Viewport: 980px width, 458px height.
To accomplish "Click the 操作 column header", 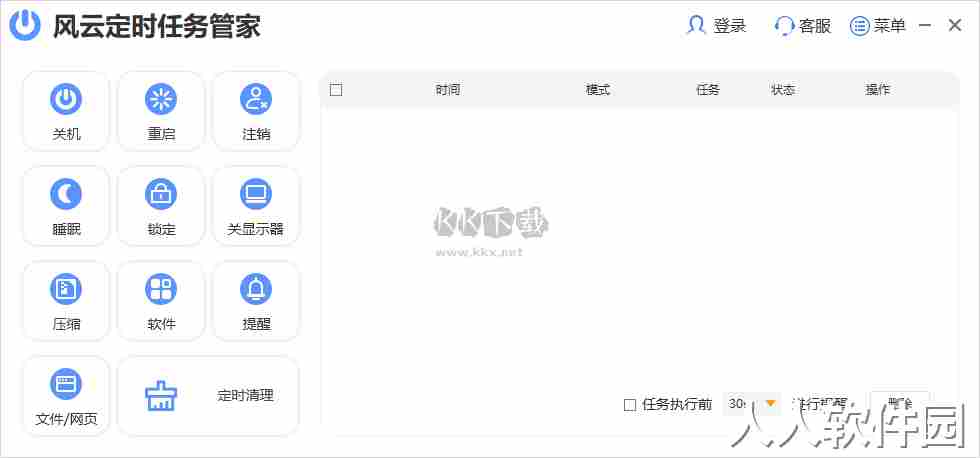I will [878, 90].
